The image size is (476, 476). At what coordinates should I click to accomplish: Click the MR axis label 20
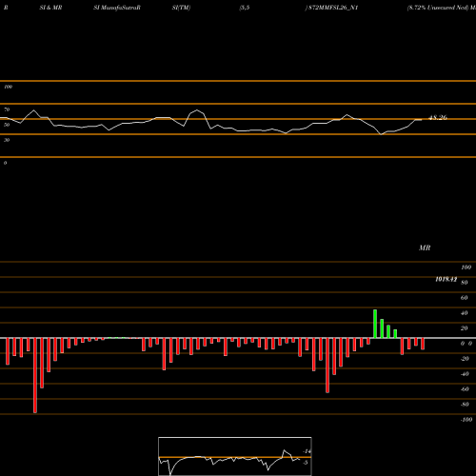point(465,328)
